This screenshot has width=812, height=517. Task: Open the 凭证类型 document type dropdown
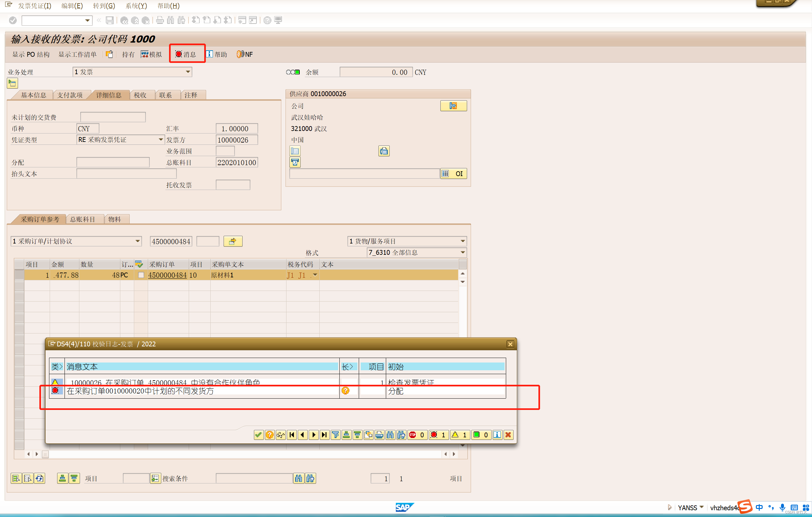161,140
